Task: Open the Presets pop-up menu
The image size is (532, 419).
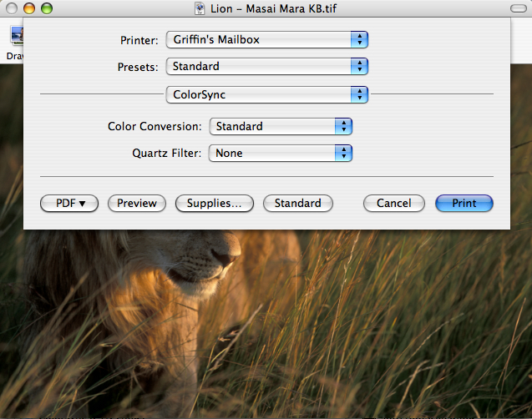Action: coord(266,66)
